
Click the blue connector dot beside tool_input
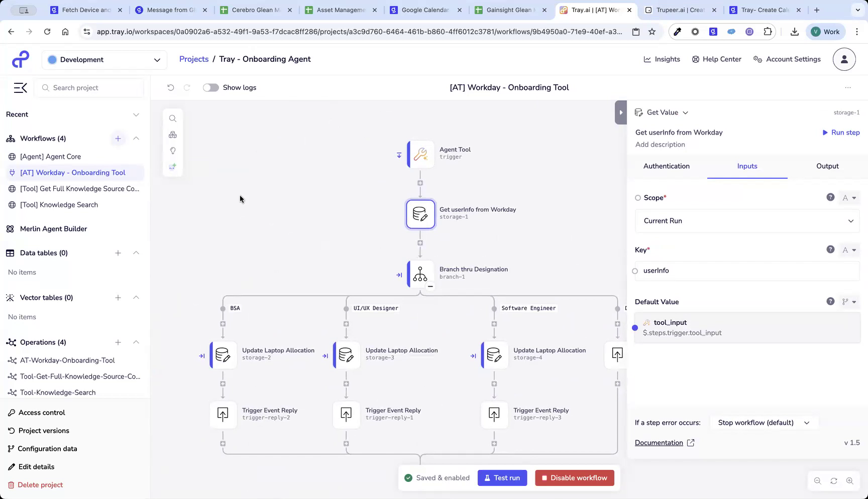pos(635,328)
